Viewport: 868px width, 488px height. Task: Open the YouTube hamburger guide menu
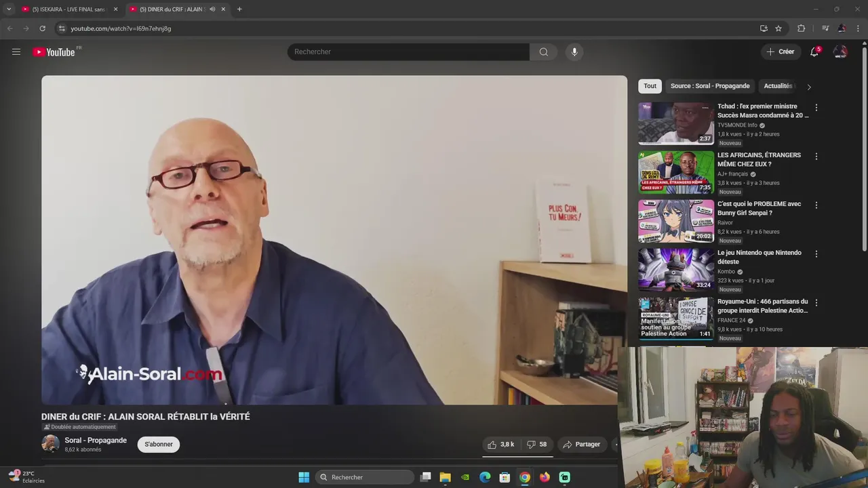tap(16, 52)
